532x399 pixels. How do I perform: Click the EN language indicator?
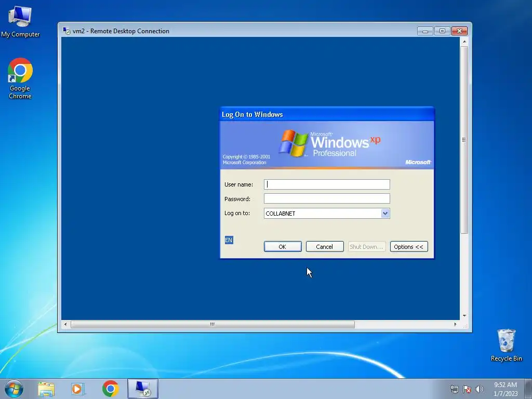click(x=229, y=240)
